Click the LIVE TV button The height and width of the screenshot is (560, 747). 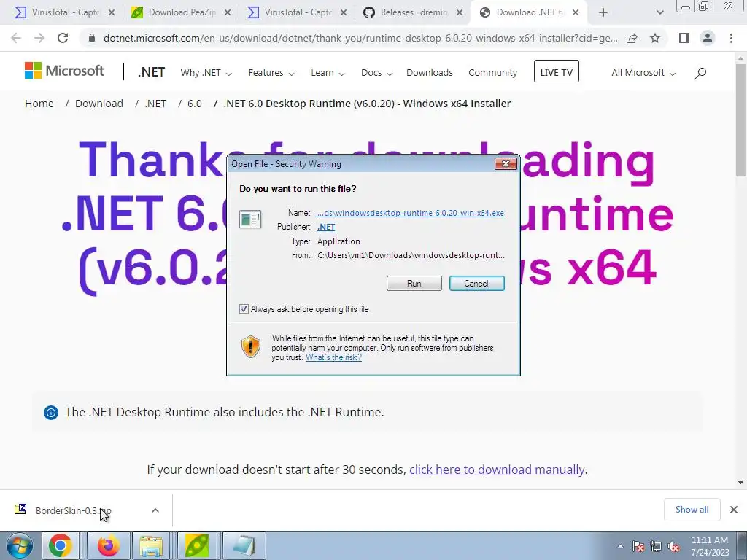coord(557,71)
